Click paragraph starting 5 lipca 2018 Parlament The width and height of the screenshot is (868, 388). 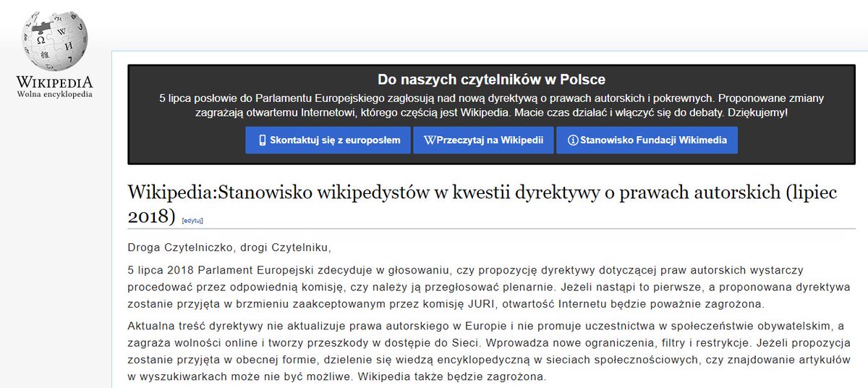point(488,287)
